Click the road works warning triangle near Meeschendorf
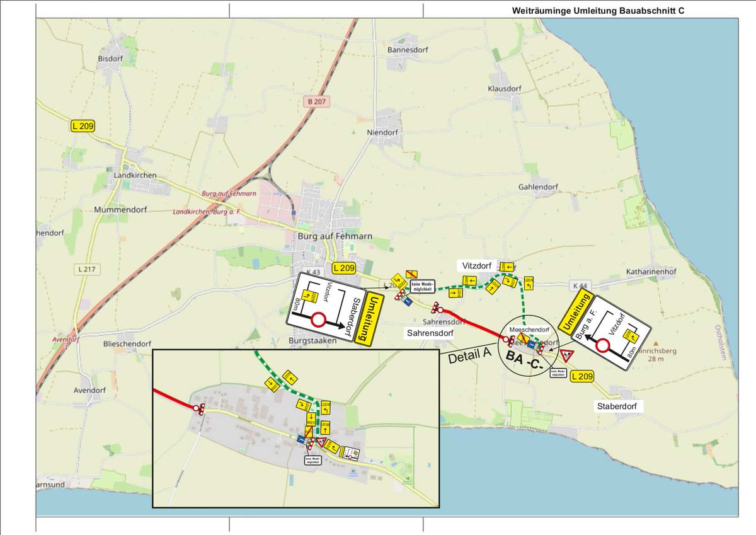Screen dimensions: 756x535 567,355
